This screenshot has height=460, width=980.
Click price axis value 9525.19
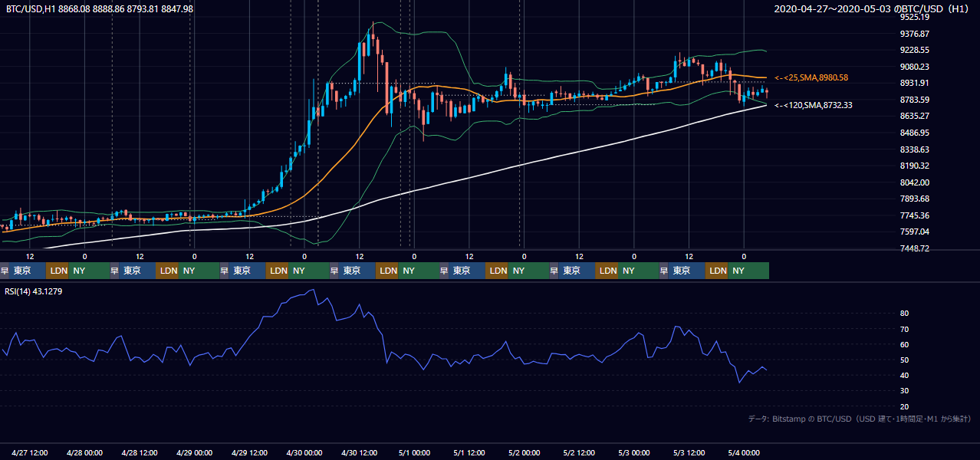coord(915,17)
